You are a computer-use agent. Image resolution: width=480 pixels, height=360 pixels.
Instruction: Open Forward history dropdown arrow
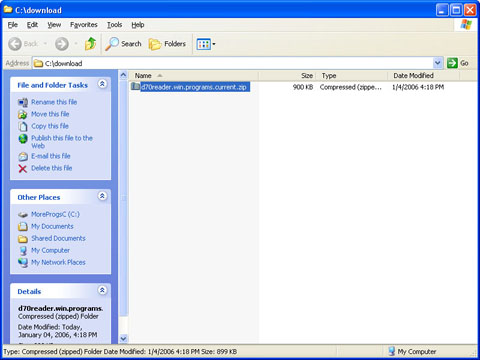tap(76, 44)
